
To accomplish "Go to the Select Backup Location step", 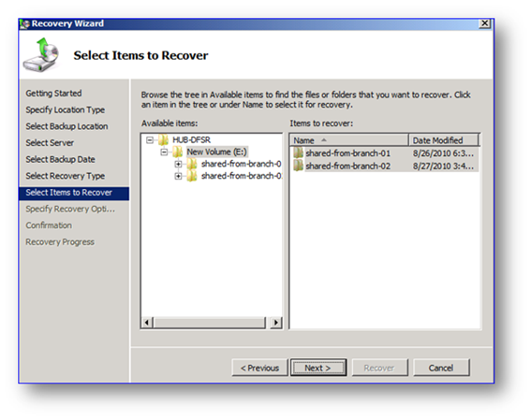I will [66, 126].
